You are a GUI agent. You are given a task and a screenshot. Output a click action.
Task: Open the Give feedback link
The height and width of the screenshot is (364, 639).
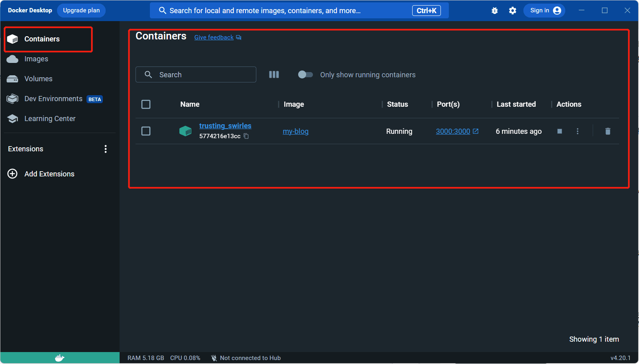(214, 37)
